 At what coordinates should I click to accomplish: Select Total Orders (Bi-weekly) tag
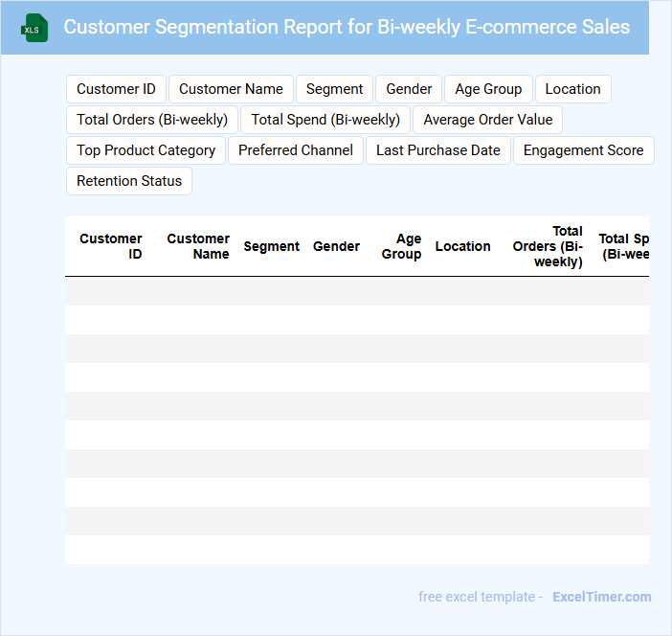click(x=152, y=120)
